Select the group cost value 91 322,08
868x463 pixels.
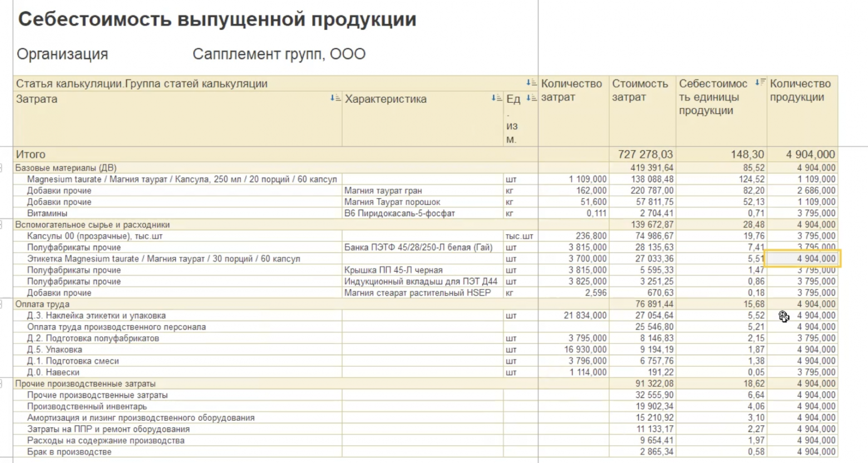[654, 384]
